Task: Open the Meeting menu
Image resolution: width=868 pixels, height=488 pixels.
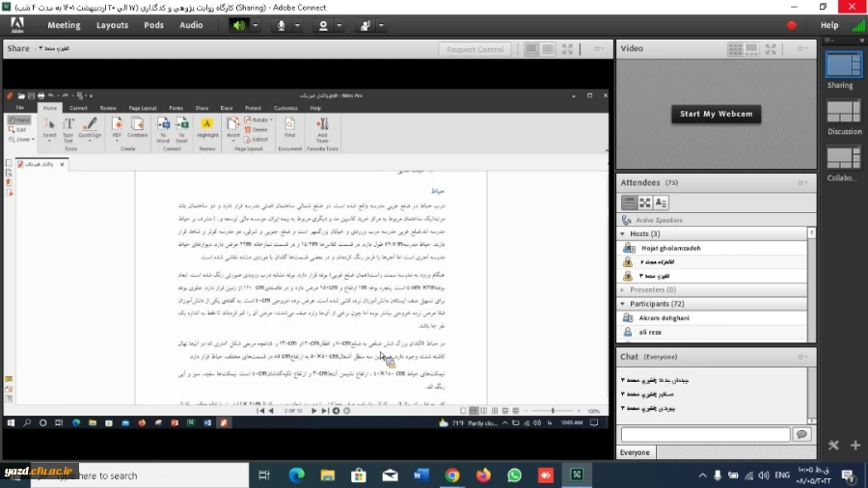Action: pos(64,25)
